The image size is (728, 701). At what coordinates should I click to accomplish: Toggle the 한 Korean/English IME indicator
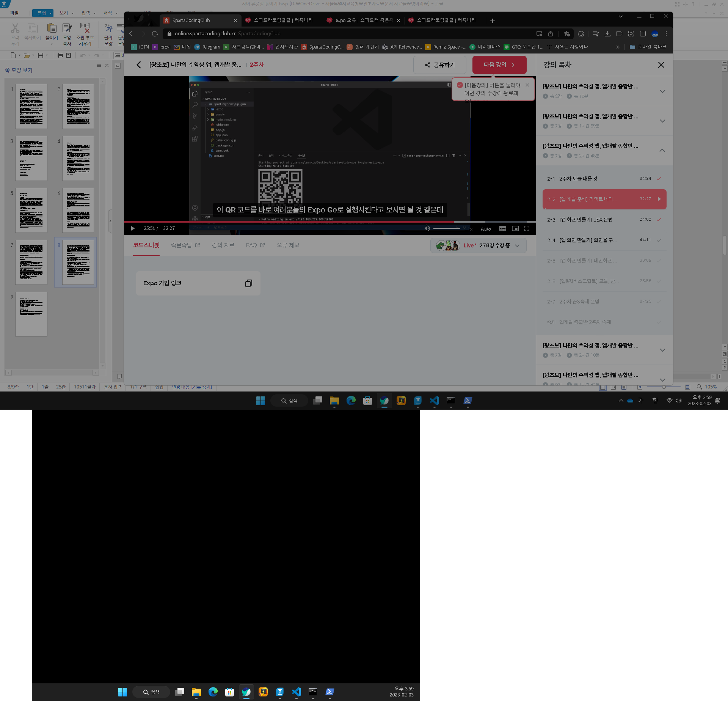(655, 401)
